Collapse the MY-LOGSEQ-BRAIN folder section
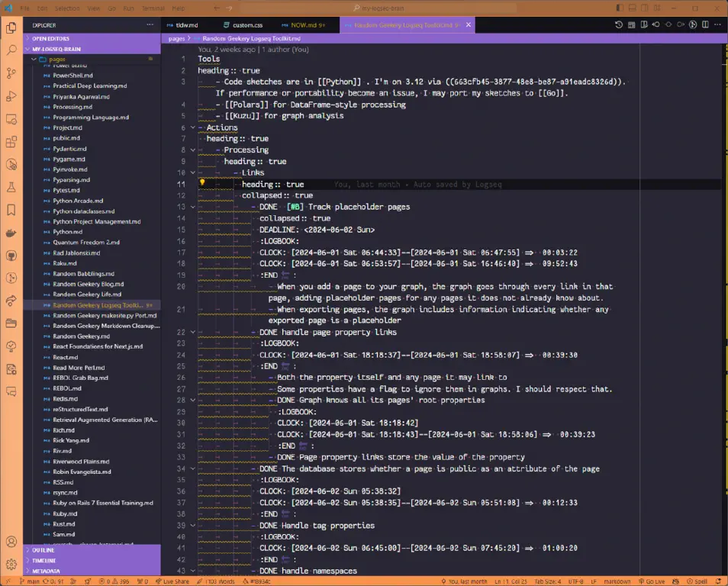Screen dimensions: 728x586 point(92,49)
